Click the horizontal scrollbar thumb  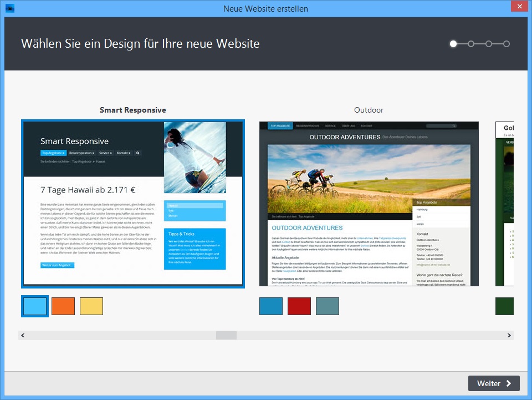(x=226, y=335)
